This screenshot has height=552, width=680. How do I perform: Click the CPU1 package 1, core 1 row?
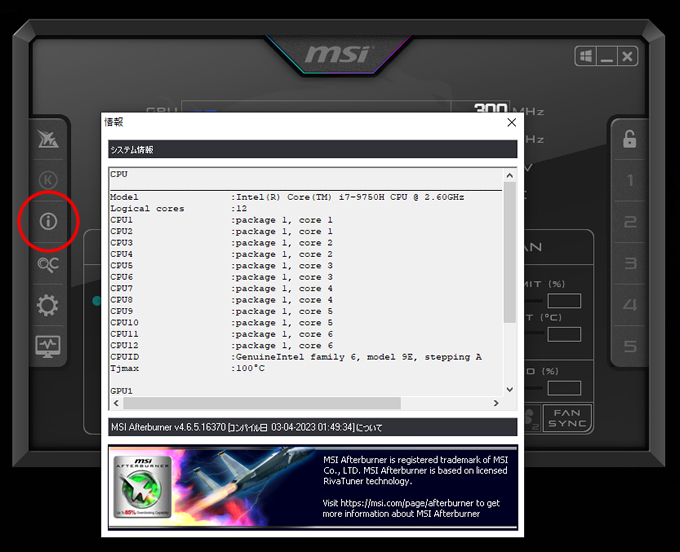point(221,220)
